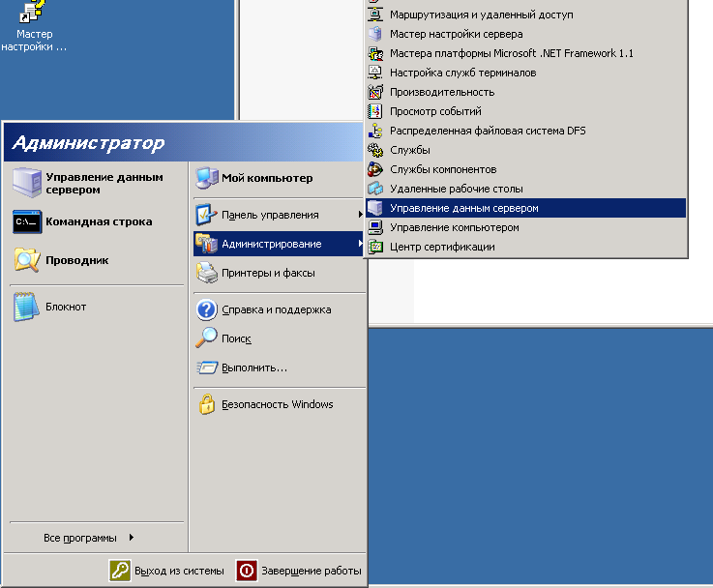Select Управление компьютером menu entry
Screen dimensions: 713x588
[526, 227]
